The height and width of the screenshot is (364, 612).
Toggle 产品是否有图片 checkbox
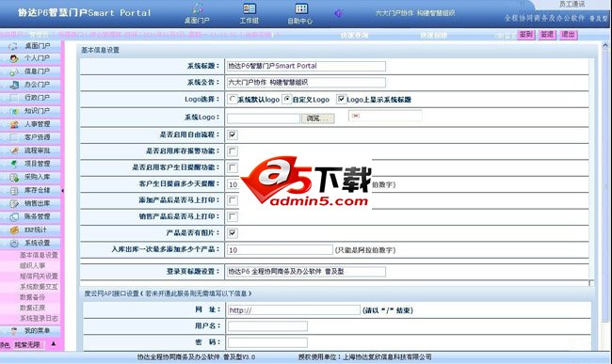(x=233, y=233)
